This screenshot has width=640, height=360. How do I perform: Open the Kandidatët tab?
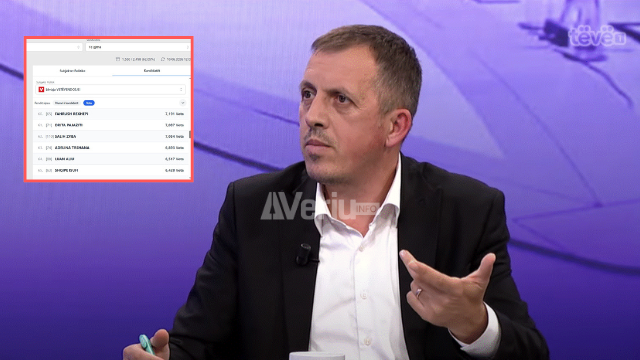(x=152, y=71)
